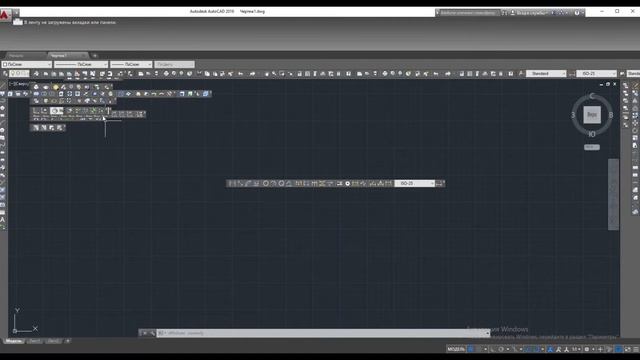This screenshot has width=640, height=360.
Task: Click the ViewCube Верх face
Action: 592,115
